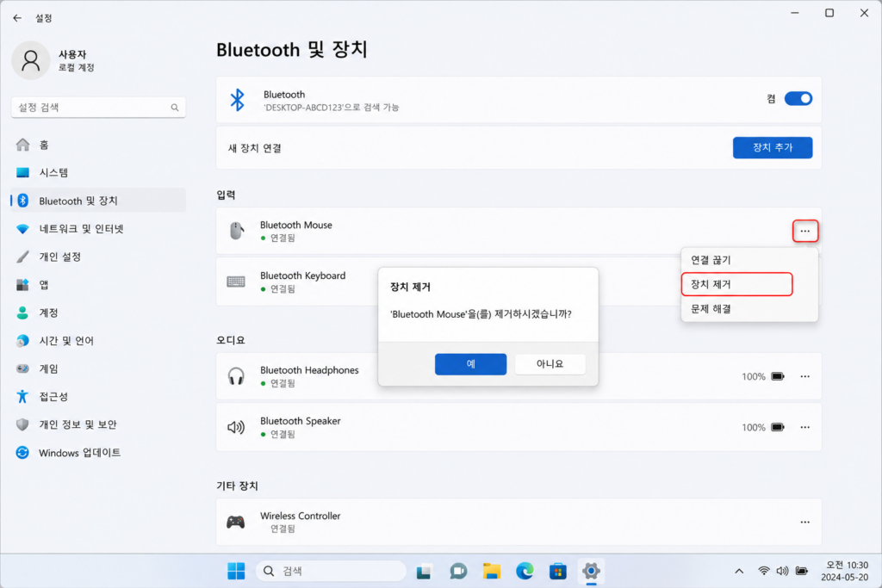
Task: Cancel removal with the 아니요 button
Action: (x=550, y=363)
